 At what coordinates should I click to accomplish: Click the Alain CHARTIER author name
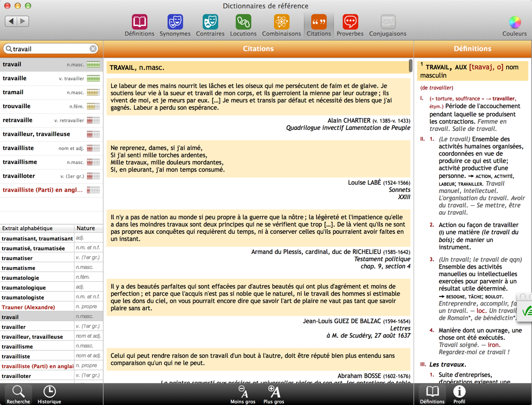[349, 121]
